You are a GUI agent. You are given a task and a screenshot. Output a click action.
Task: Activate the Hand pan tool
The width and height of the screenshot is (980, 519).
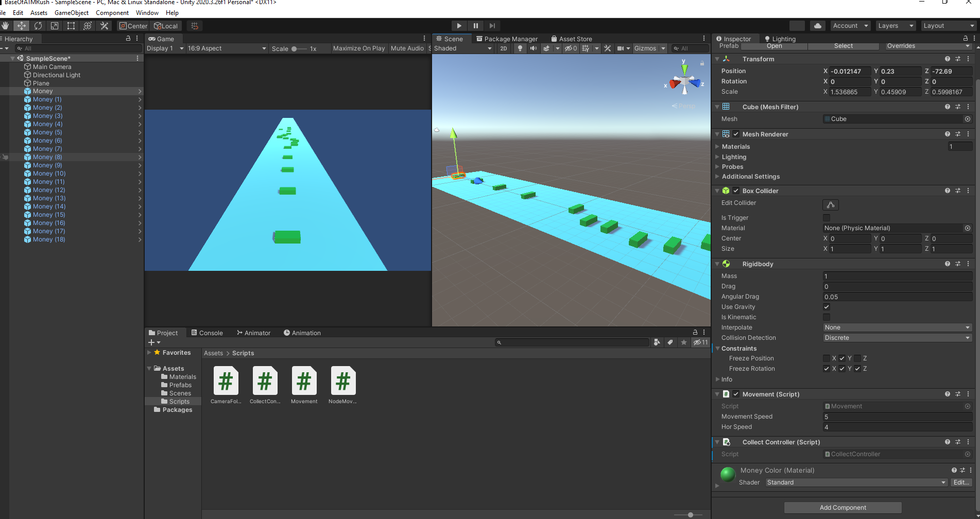pyautogui.click(x=6, y=25)
